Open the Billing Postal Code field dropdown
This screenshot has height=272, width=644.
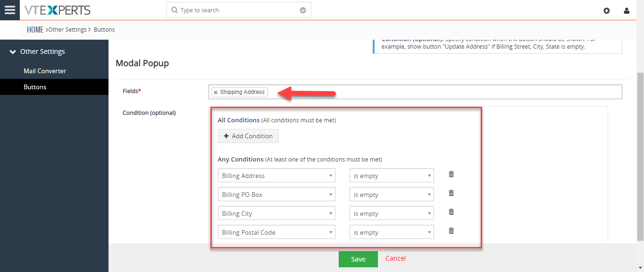pyautogui.click(x=276, y=232)
